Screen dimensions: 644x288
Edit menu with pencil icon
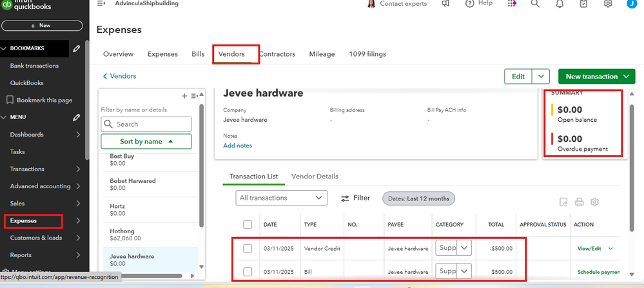(77, 117)
